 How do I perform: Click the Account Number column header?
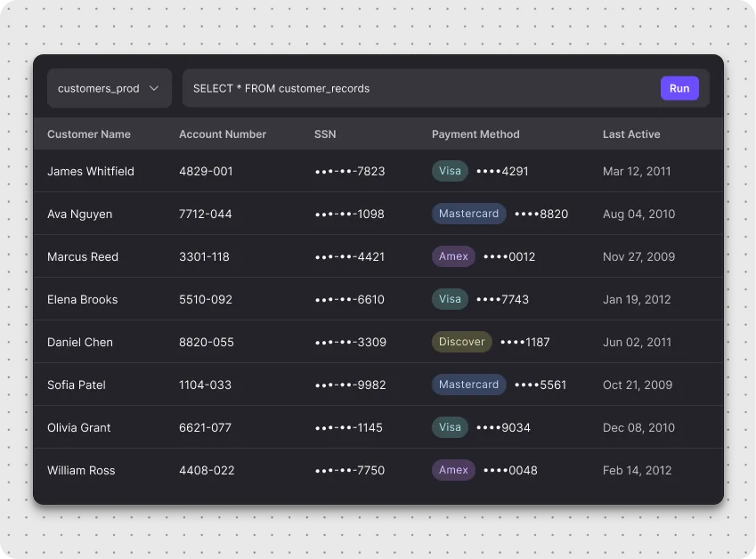point(223,134)
